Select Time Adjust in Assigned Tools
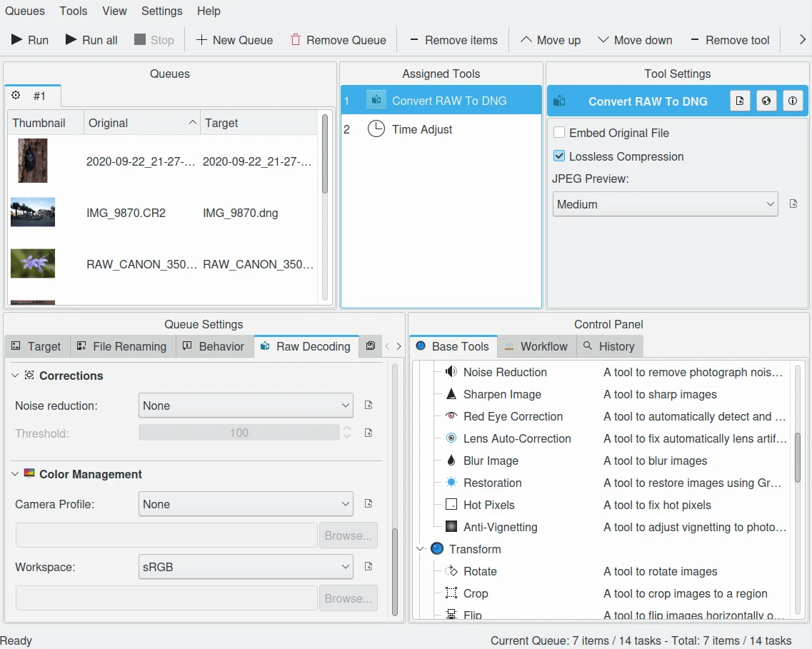The image size is (812, 649). coord(422,129)
